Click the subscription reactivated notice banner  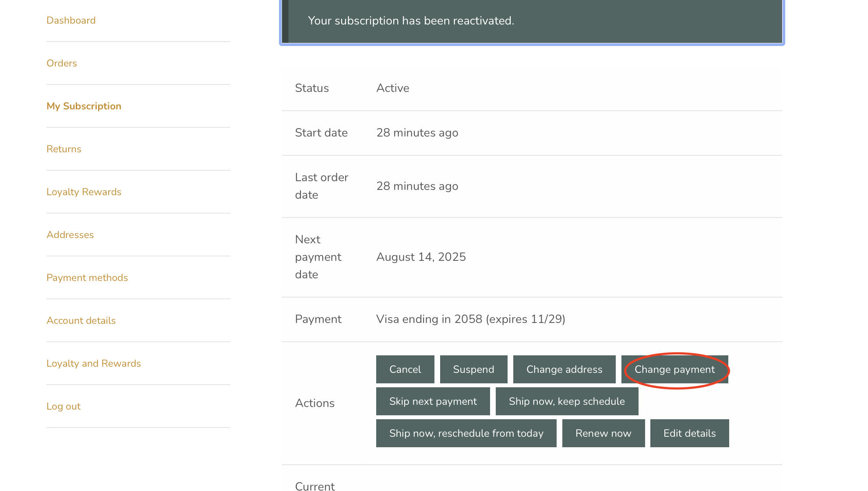tap(532, 21)
